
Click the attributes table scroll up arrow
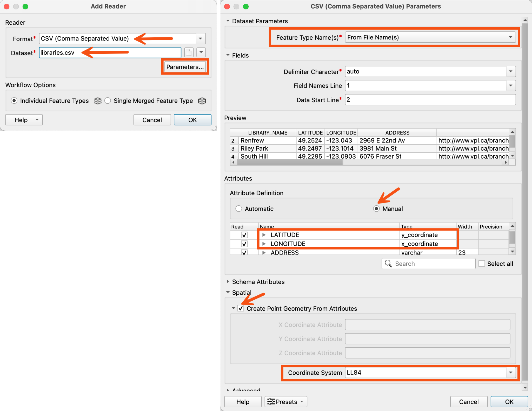coord(512,226)
